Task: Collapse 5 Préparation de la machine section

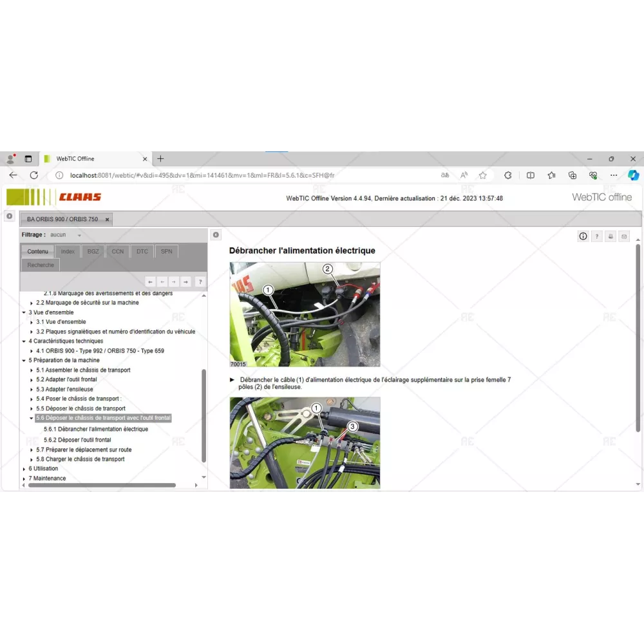Action: 24,361
